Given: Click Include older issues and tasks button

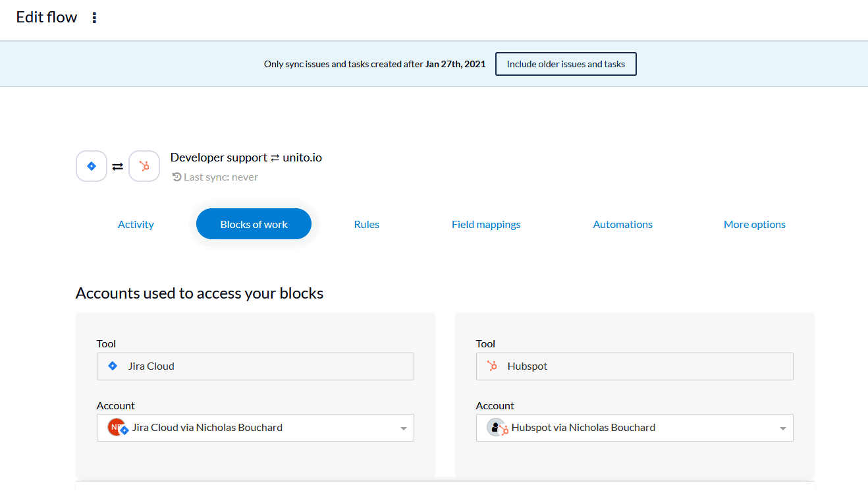Looking at the screenshot, I should (566, 64).
